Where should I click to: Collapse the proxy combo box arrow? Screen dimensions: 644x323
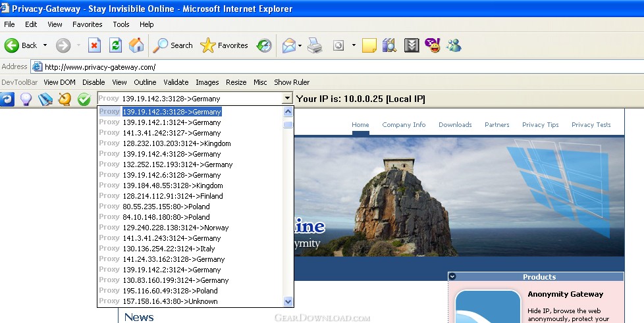(x=288, y=99)
